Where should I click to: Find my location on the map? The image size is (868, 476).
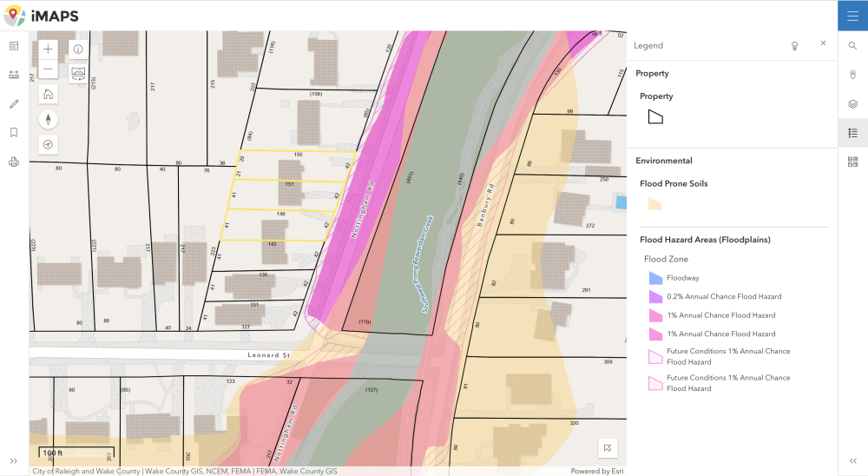tap(48, 144)
